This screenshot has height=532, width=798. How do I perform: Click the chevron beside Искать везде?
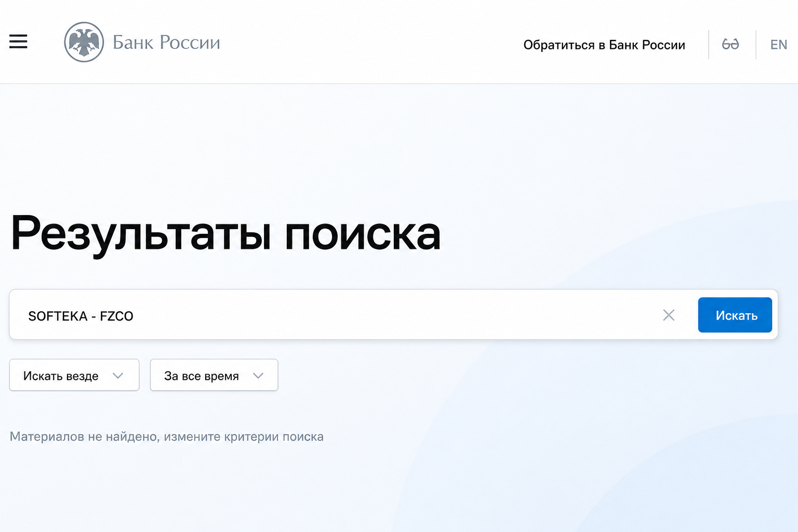(118, 376)
